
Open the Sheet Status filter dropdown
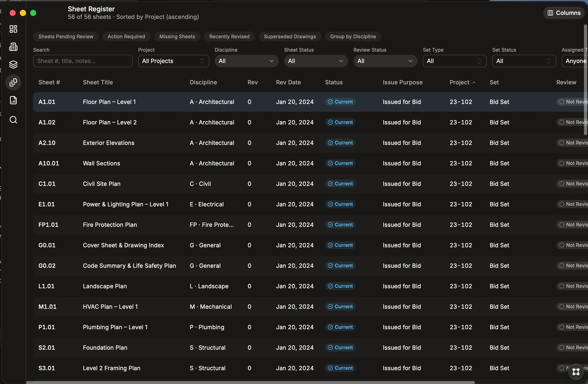pos(316,61)
